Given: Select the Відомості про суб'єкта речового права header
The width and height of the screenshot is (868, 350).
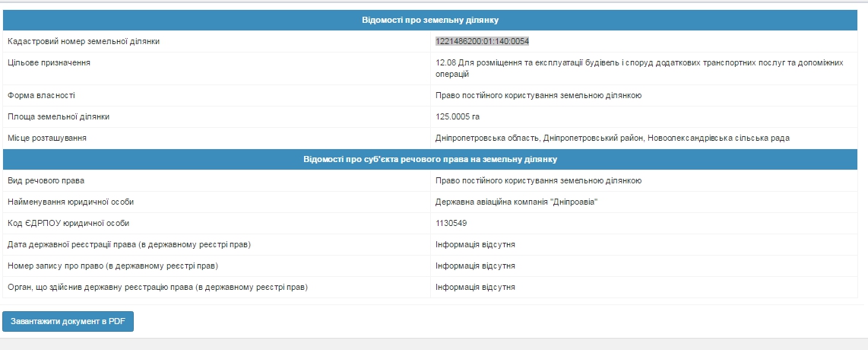Looking at the screenshot, I should pyautogui.click(x=429, y=160).
